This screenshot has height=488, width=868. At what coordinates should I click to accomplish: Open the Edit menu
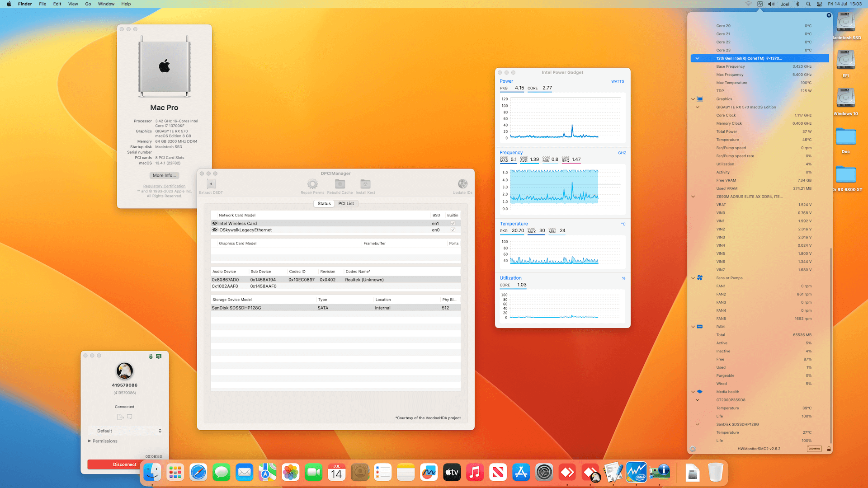(x=57, y=4)
